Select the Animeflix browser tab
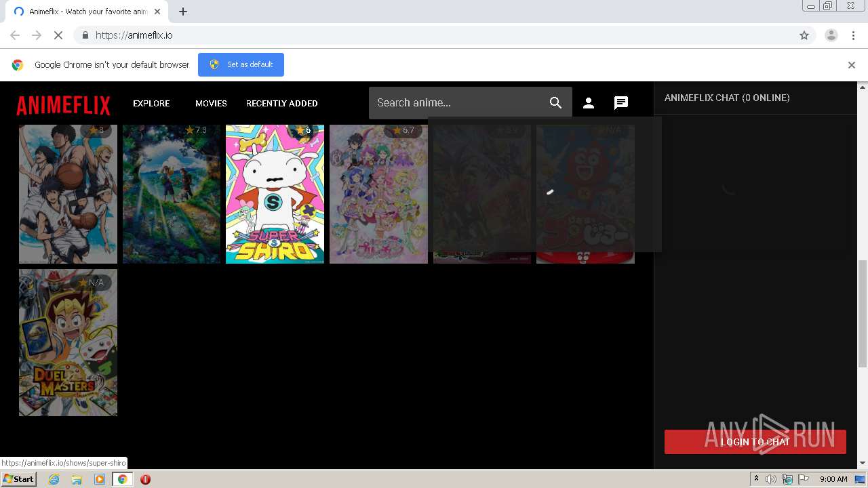 tap(87, 12)
